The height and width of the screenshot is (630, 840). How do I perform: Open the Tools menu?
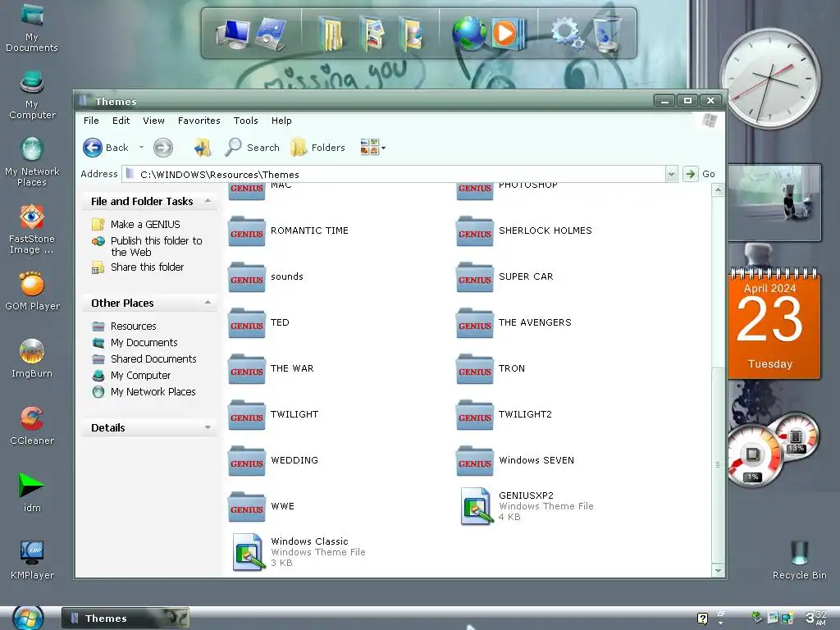(246, 121)
